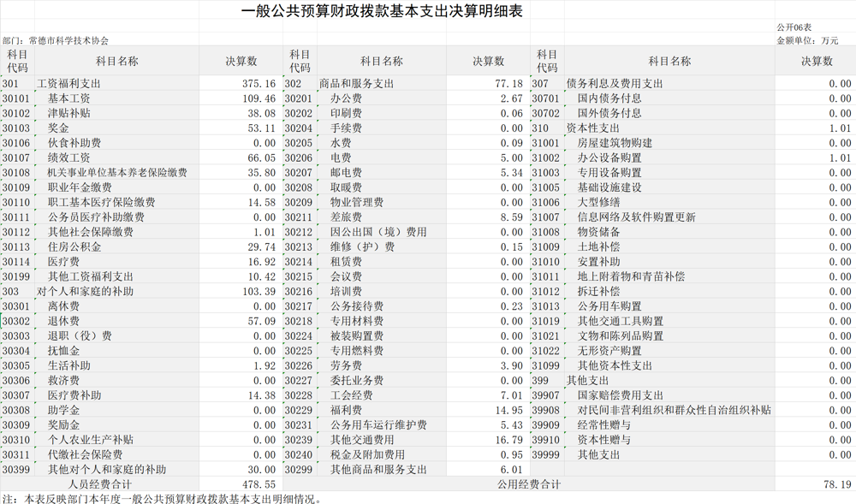Select the 退休费 value 57.09
Screen dimensions: 856x504
click(262, 321)
